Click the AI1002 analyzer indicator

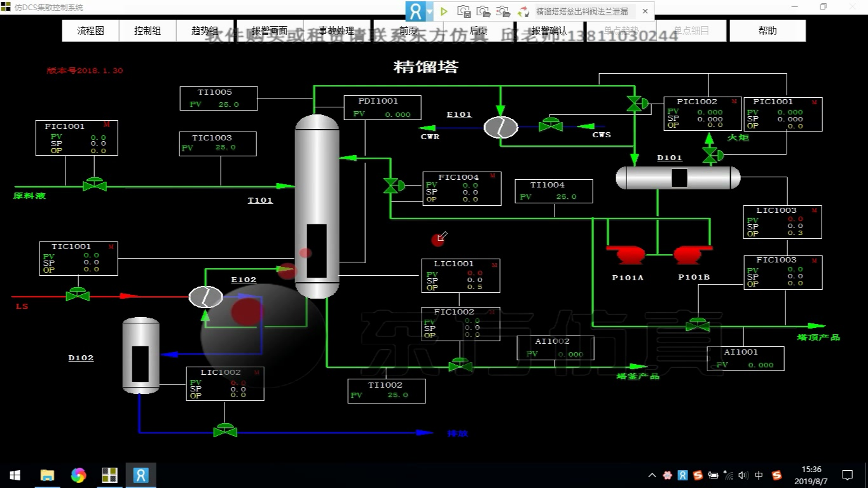click(556, 348)
